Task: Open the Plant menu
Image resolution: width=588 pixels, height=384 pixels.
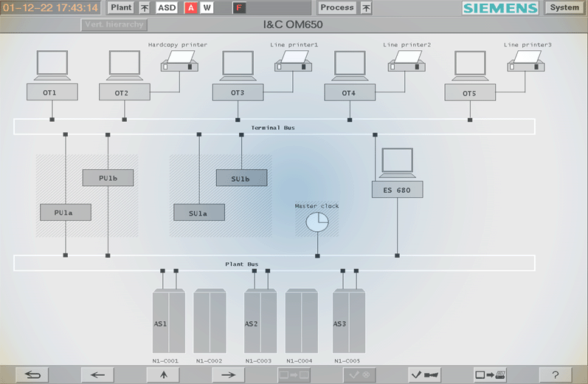Action: point(122,8)
